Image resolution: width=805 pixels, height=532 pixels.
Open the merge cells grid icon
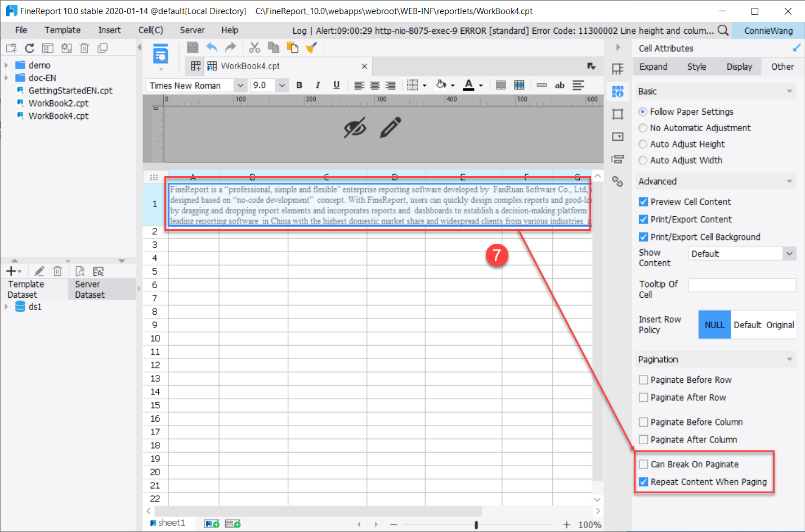coord(519,85)
